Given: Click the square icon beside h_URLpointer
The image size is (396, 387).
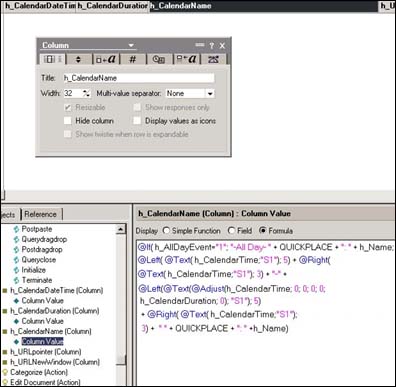Looking at the screenshot, I should [5, 352].
